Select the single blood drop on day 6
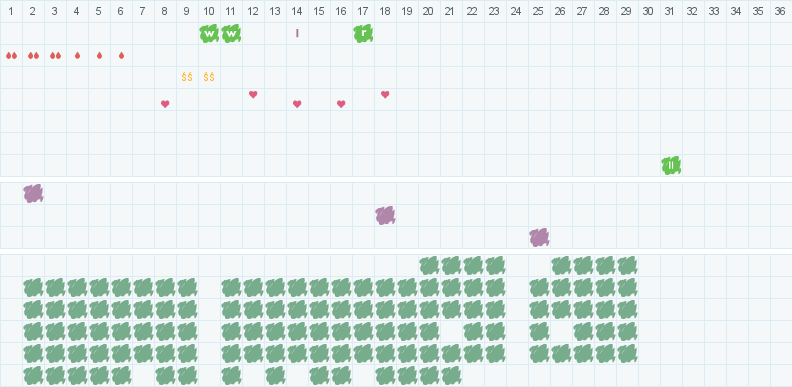 [121, 56]
